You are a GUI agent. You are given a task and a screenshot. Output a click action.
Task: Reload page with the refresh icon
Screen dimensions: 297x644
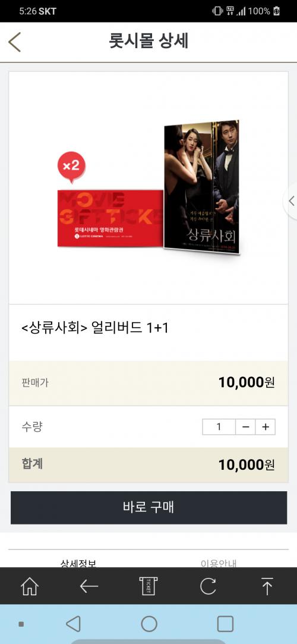coord(208,586)
